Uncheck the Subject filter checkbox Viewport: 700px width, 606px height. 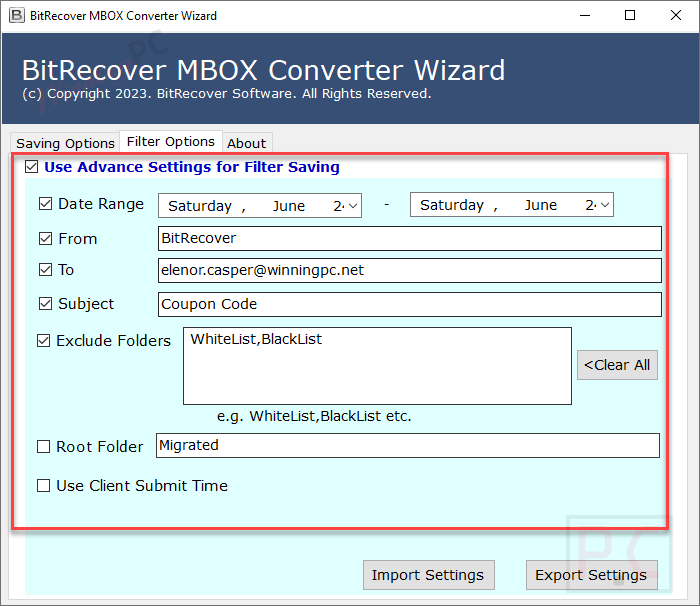(x=46, y=304)
